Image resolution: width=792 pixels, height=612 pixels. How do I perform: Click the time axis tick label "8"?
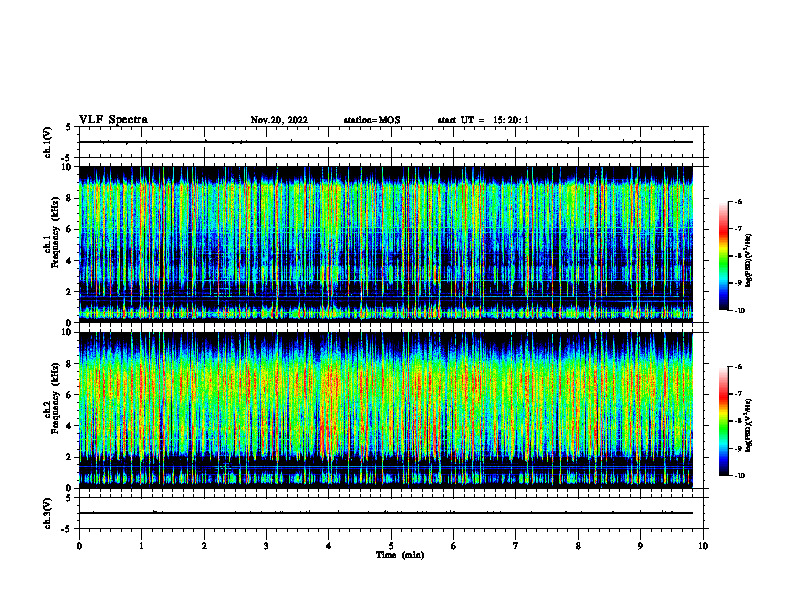tap(578, 546)
